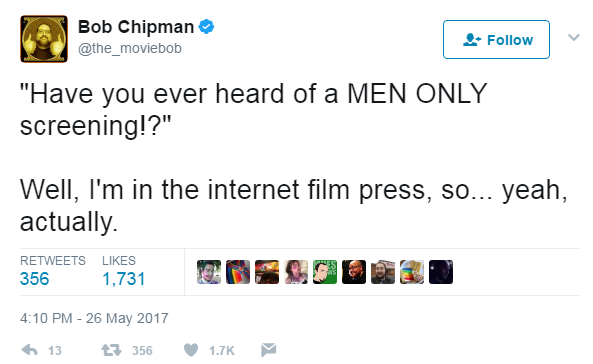This screenshot has width=593, height=364.
Task: Open Bob Chipman display name link
Action: click(136, 27)
